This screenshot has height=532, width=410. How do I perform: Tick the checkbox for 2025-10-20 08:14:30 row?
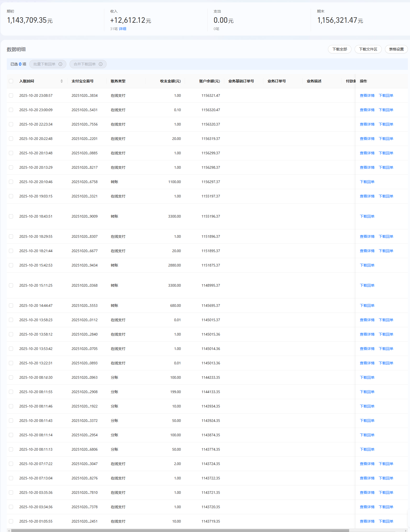[x=11, y=377]
